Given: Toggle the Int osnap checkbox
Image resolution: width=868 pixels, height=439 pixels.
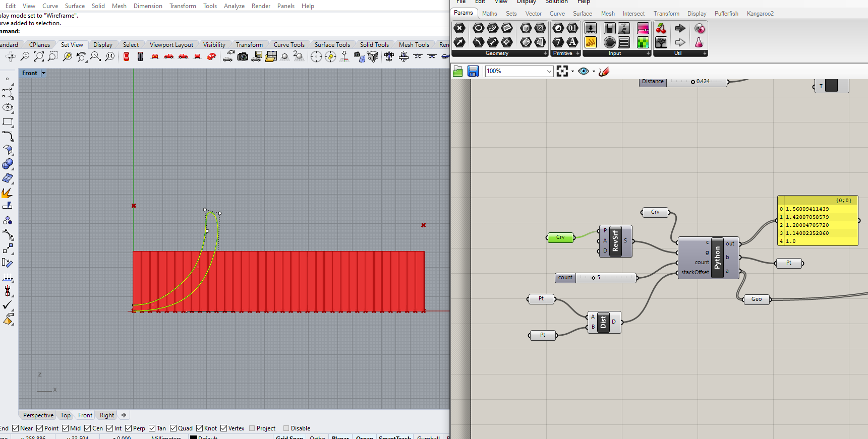Looking at the screenshot, I should [x=110, y=428].
